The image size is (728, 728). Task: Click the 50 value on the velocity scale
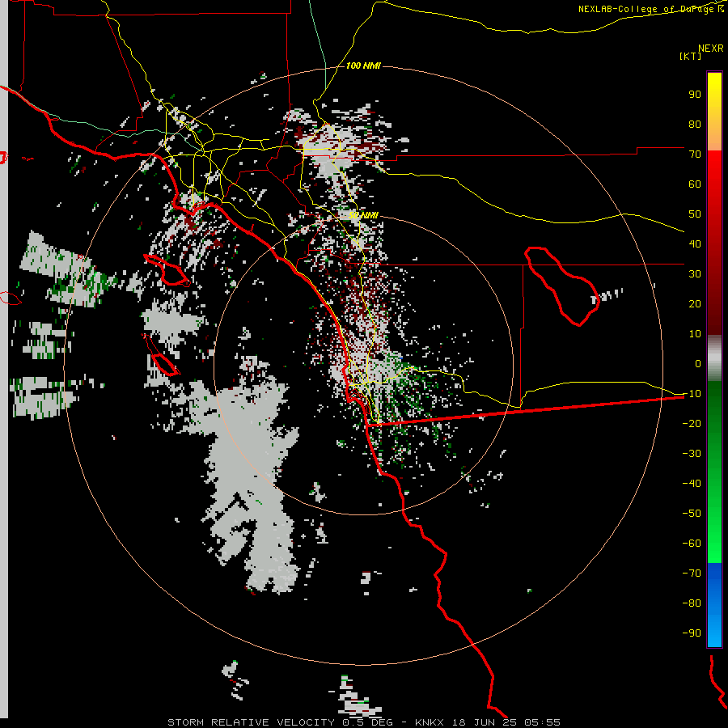[x=695, y=214]
